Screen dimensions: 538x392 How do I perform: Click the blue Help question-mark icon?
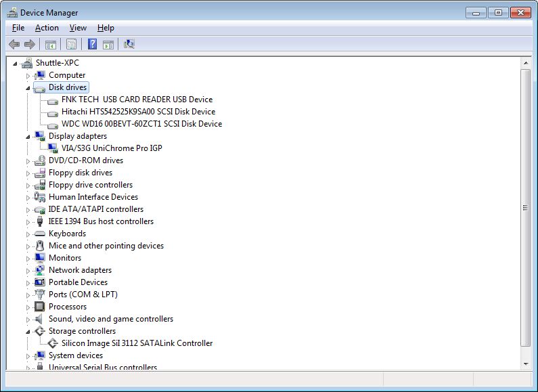coord(92,44)
